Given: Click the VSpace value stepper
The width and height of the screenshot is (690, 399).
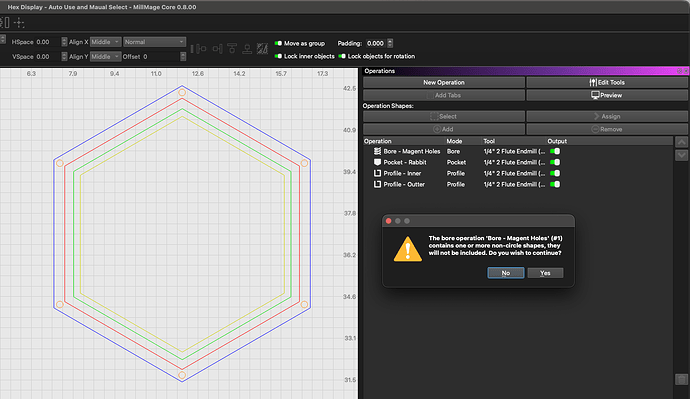Looking at the screenshot, I should pyautogui.click(x=64, y=56).
